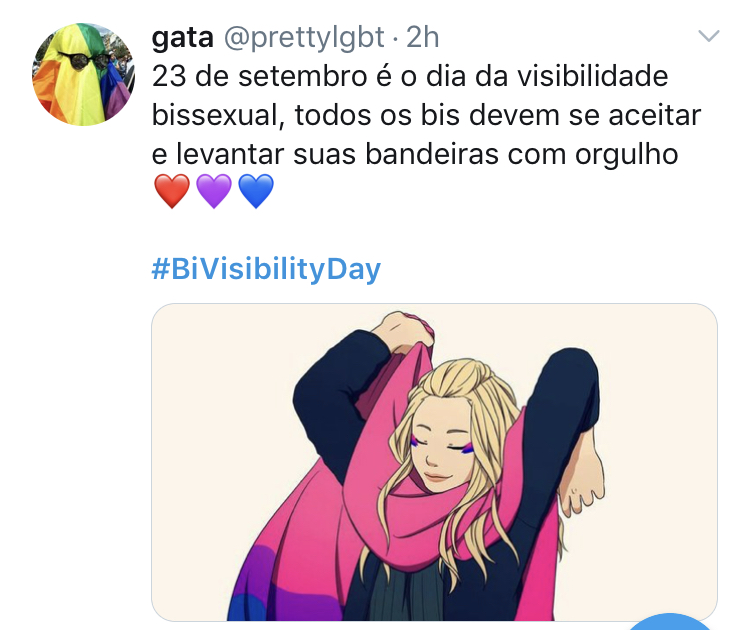Click the purple heart emoji
Image resolution: width=750 pixels, height=630 pixels.
coord(214,191)
